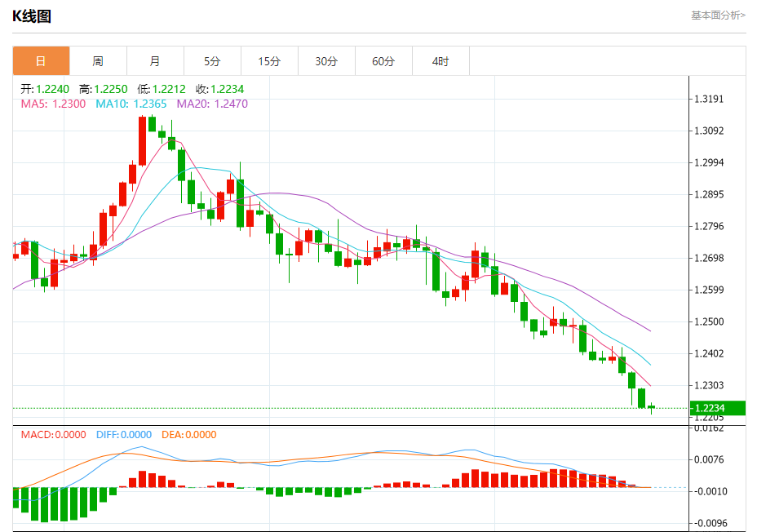Click the MACD value label

pos(53,434)
